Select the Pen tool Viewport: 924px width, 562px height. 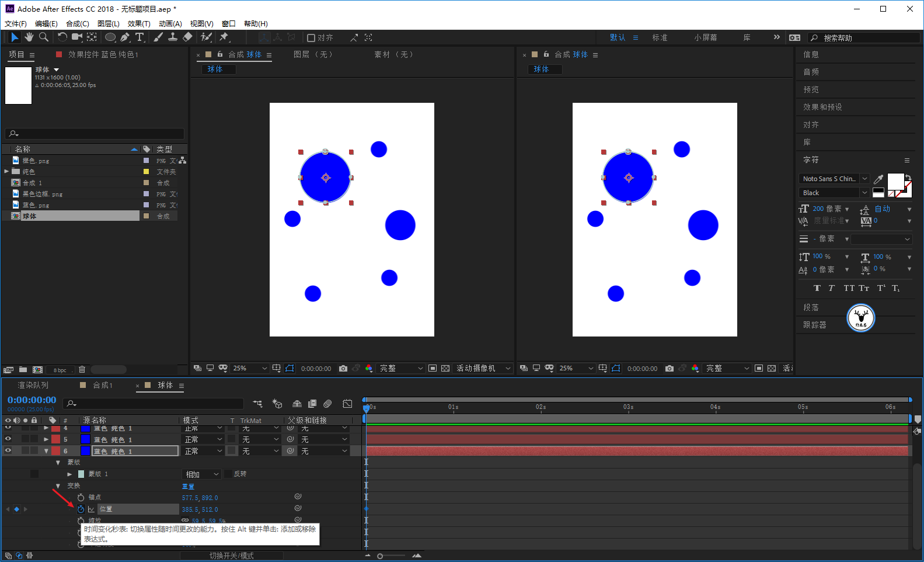pos(125,37)
